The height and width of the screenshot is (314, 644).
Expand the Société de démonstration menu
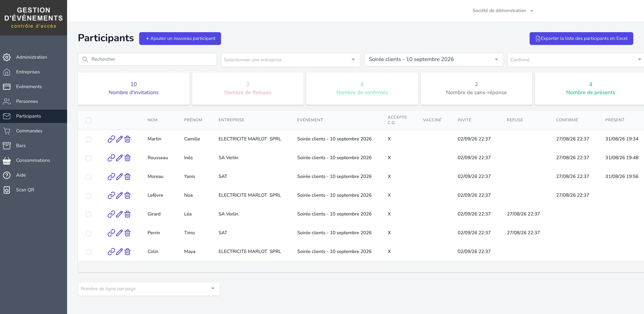(x=503, y=11)
